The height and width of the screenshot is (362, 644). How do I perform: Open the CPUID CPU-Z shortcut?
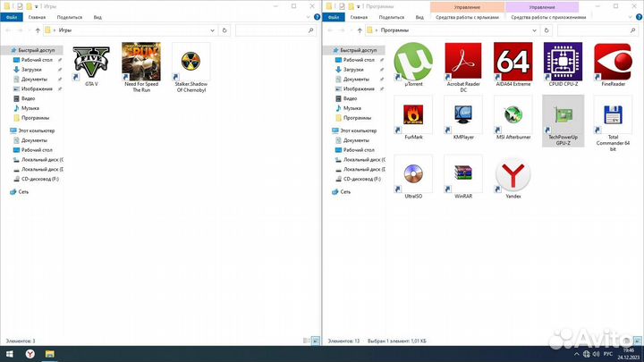563,65
